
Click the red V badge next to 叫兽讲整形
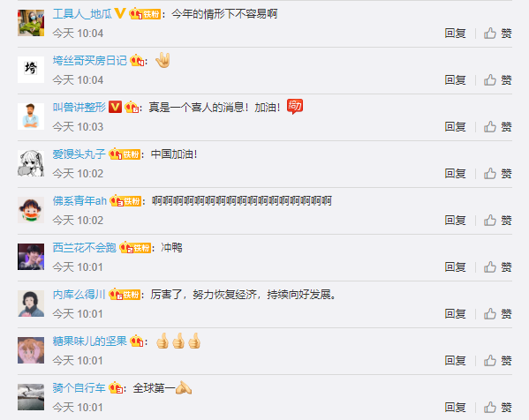115,107
